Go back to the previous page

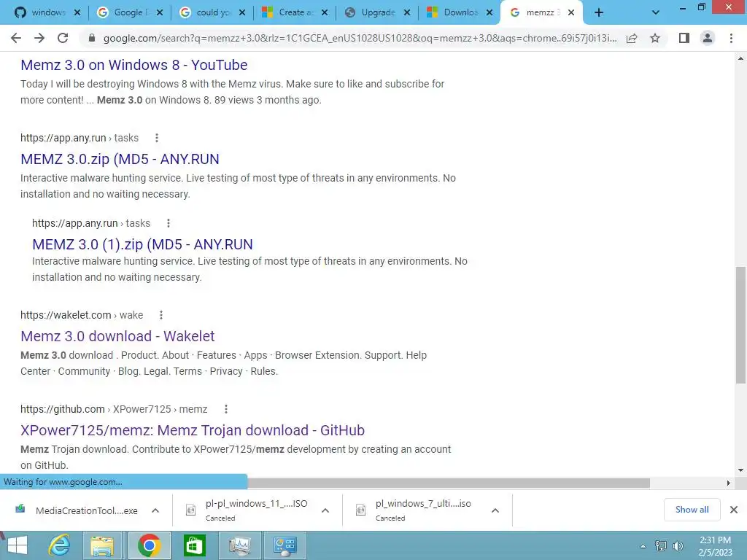[x=16, y=38]
